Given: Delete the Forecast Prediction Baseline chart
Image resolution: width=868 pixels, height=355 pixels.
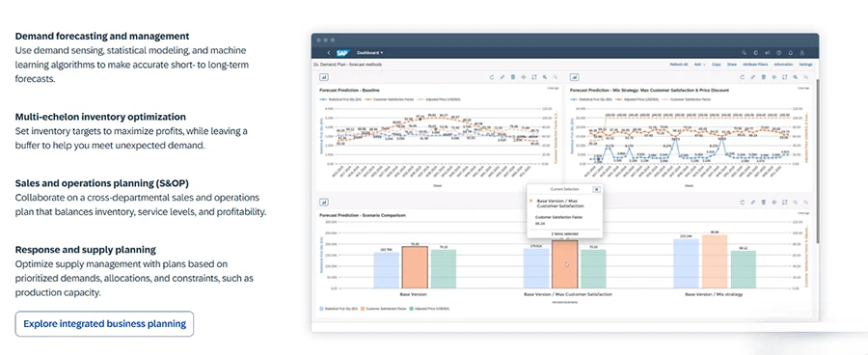Looking at the screenshot, I should (513, 77).
